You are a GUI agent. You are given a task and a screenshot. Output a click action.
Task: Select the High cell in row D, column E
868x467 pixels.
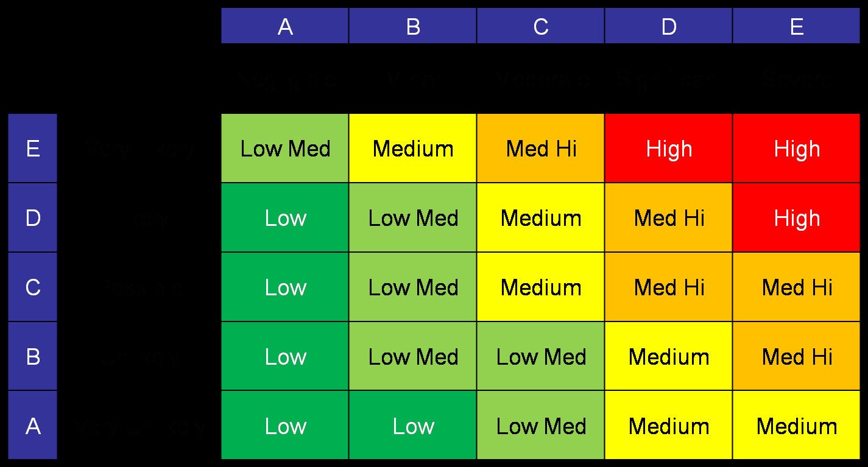pos(796,218)
